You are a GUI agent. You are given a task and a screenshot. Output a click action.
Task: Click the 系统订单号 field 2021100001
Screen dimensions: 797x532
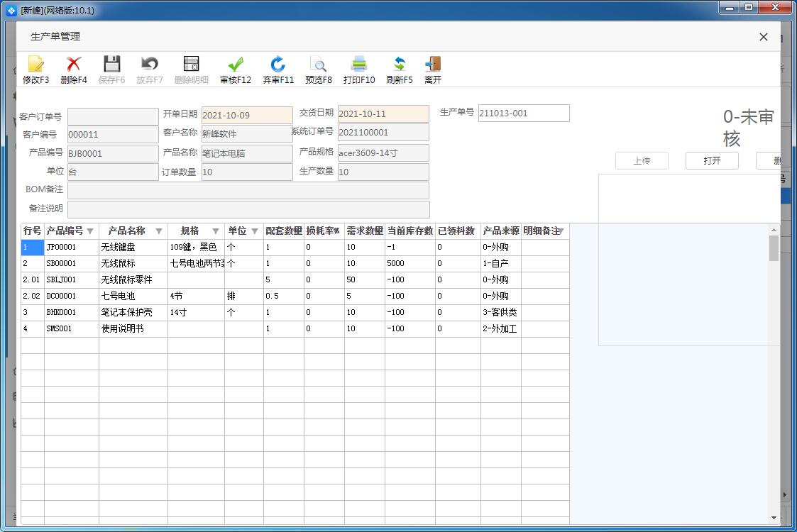point(383,133)
